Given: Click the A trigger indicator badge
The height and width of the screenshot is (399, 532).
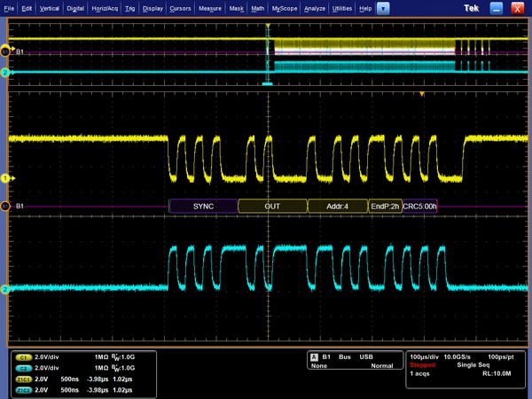Looking at the screenshot, I should coord(313,356).
